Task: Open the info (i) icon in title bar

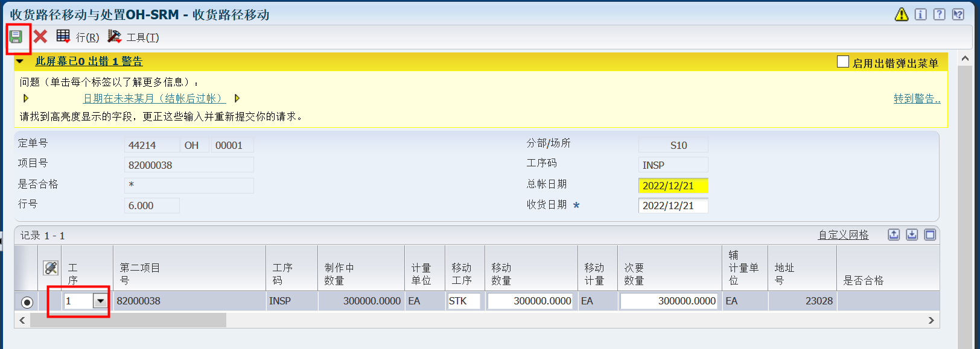Action: (921, 14)
